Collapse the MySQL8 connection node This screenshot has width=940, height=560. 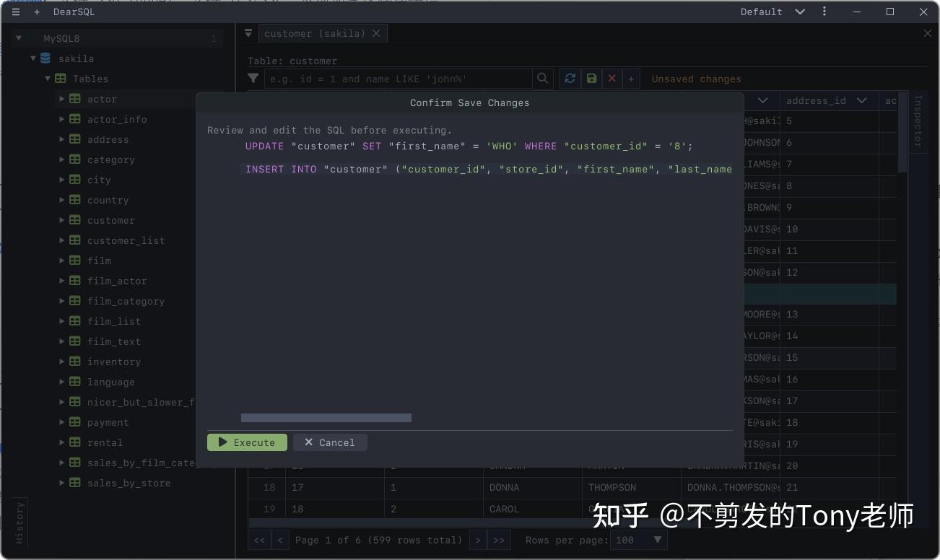tap(19, 38)
